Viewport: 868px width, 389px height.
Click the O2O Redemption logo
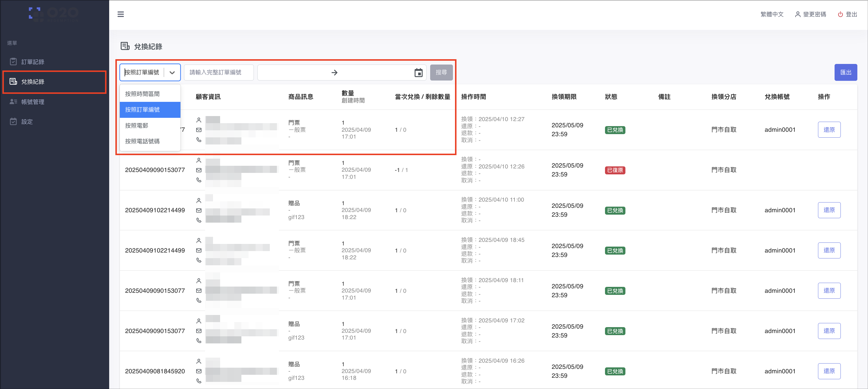[54, 15]
